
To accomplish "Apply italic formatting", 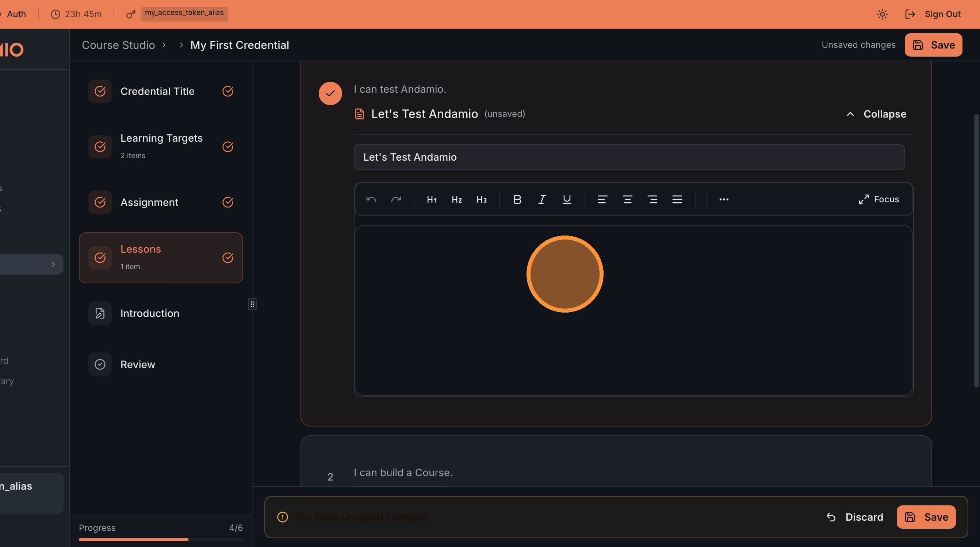I will click(542, 199).
